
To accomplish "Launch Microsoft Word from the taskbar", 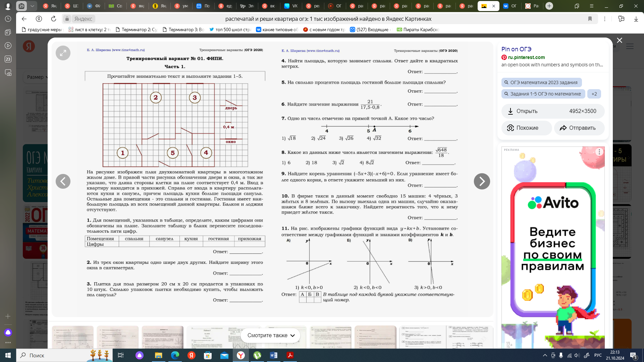I will click(274, 355).
